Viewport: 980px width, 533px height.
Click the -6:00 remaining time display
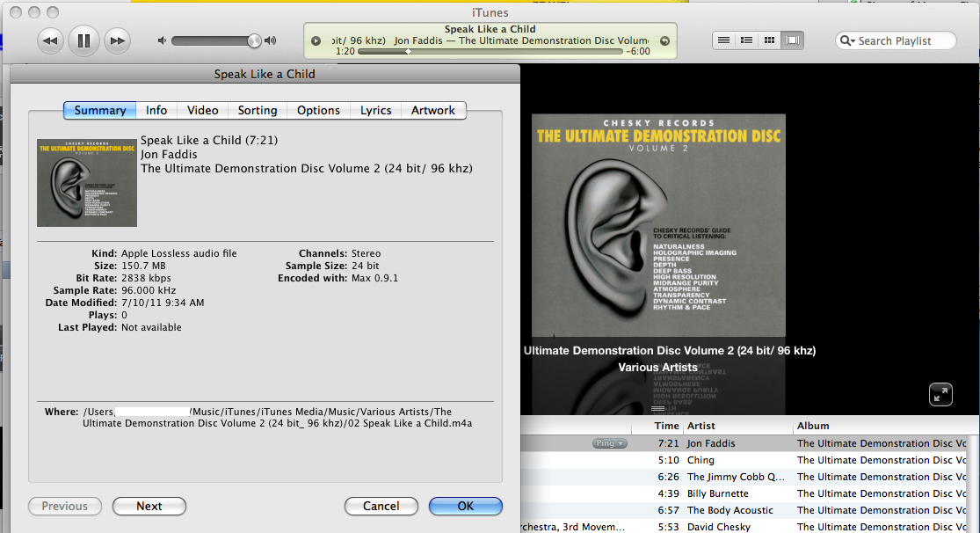[x=638, y=51]
